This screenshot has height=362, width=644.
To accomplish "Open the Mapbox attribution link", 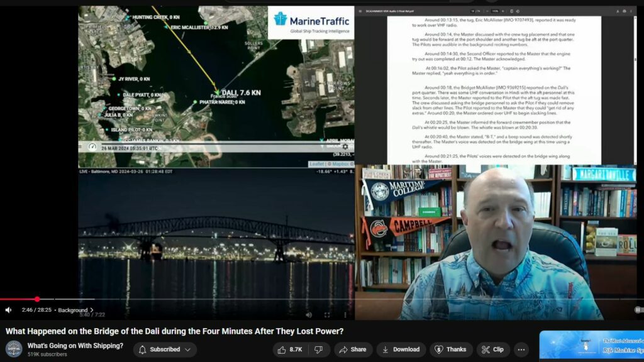I will tap(341, 164).
